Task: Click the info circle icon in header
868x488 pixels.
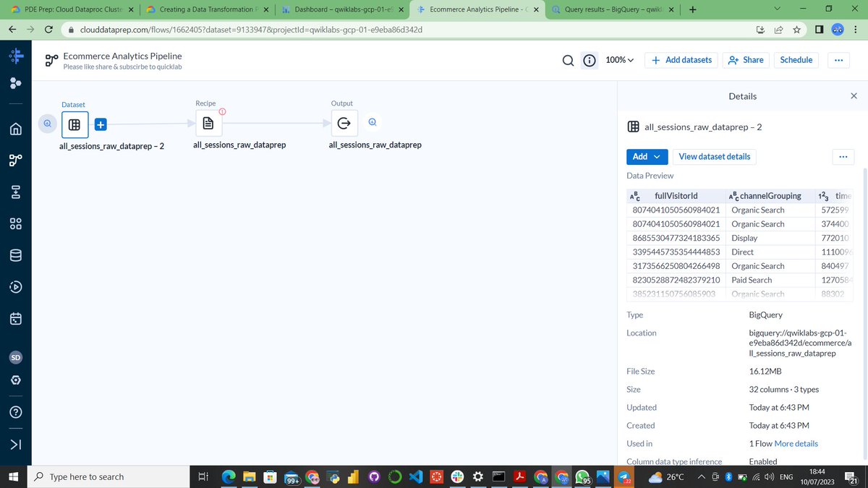Action: (590, 60)
